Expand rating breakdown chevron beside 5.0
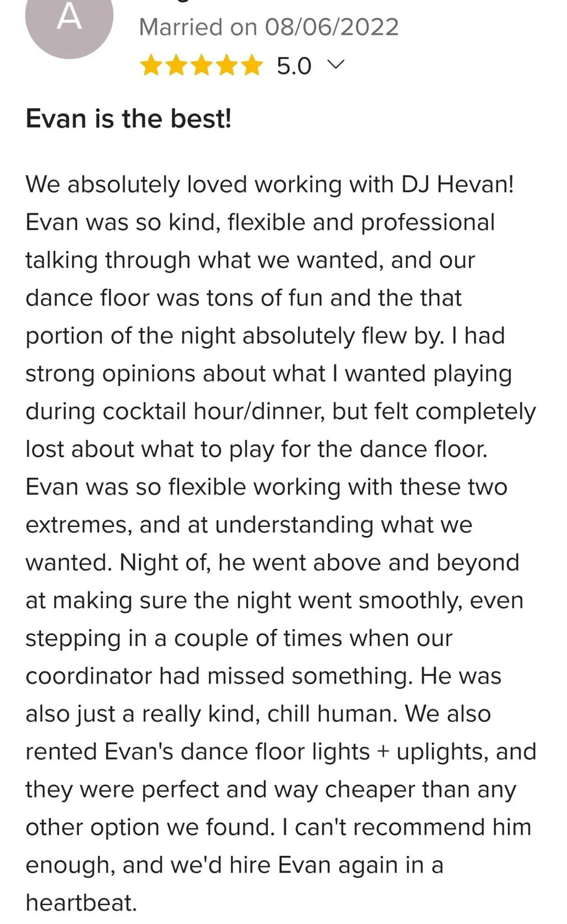Image resolution: width=567 pixels, height=924 pixels. (336, 64)
